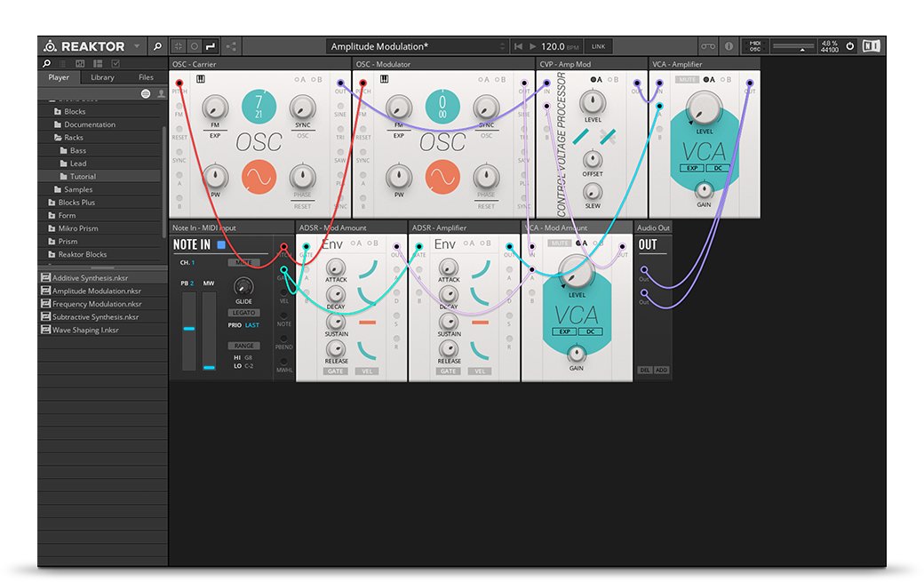Image resolution: width=924 pixels, height=582 pixels.
Task: Enable LEGATO on the Note In block
Action: [x=244, y=313]
